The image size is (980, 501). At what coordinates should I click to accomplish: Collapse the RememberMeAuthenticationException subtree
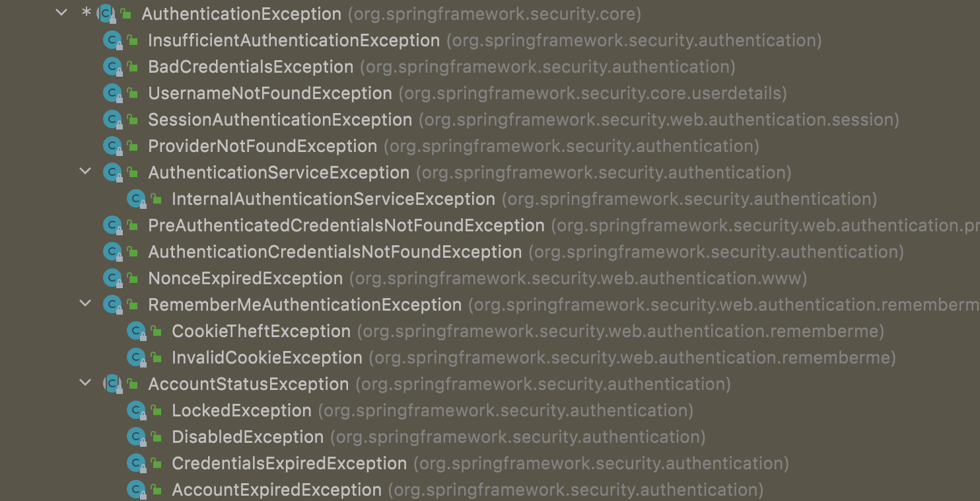click(85, 304)
